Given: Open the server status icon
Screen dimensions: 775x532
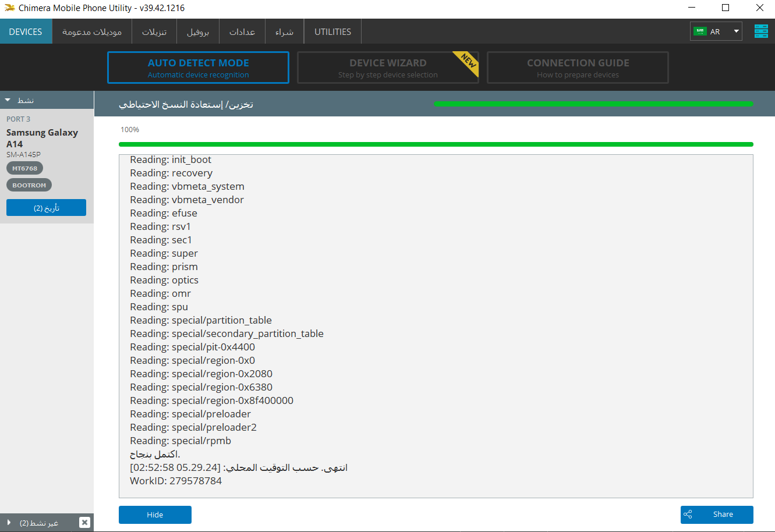Looking at the screenshot, I should point(761,31).
